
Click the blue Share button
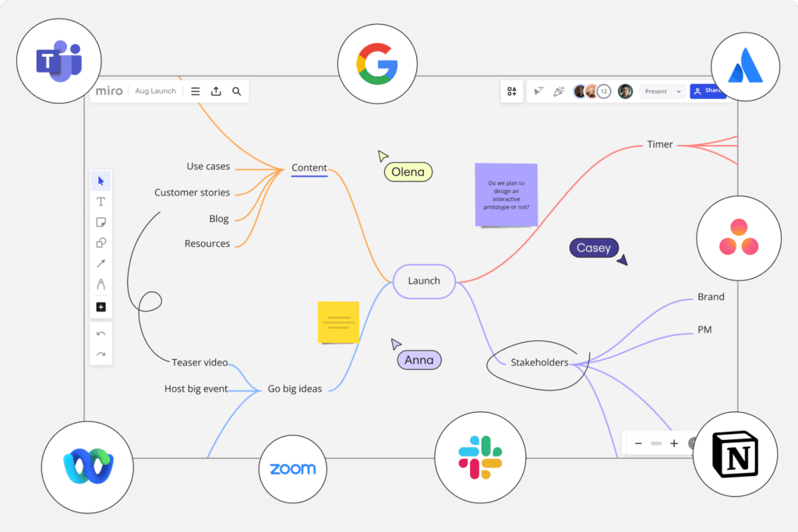[x=708, y=91]
